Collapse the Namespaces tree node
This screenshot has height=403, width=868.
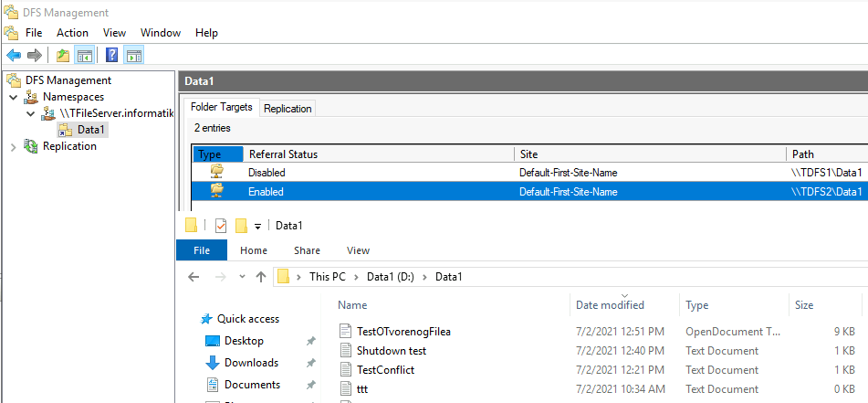(x=14, y=97)
